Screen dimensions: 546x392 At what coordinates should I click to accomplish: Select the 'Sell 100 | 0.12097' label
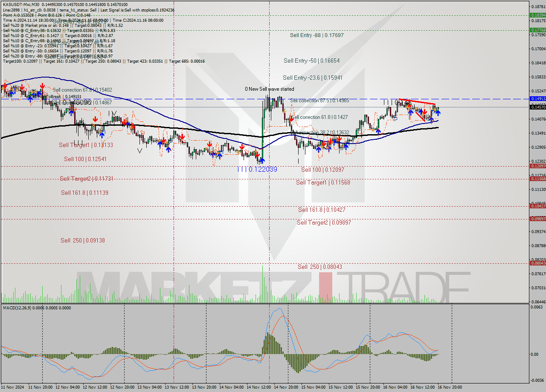click(x=322, y=170)
